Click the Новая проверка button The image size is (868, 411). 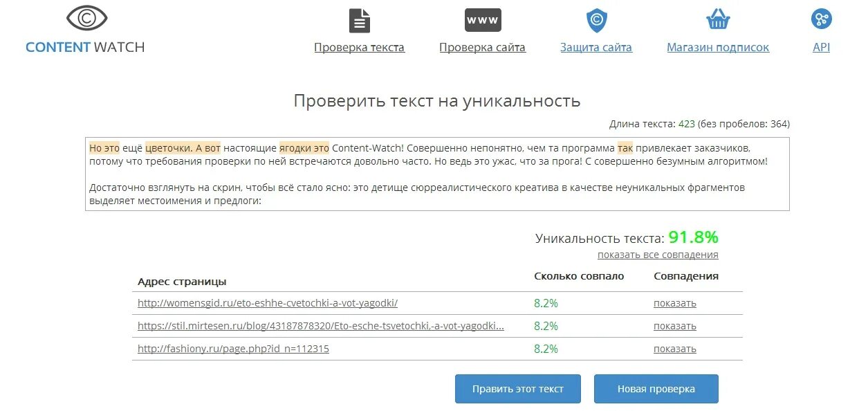(x=656, y=389)
